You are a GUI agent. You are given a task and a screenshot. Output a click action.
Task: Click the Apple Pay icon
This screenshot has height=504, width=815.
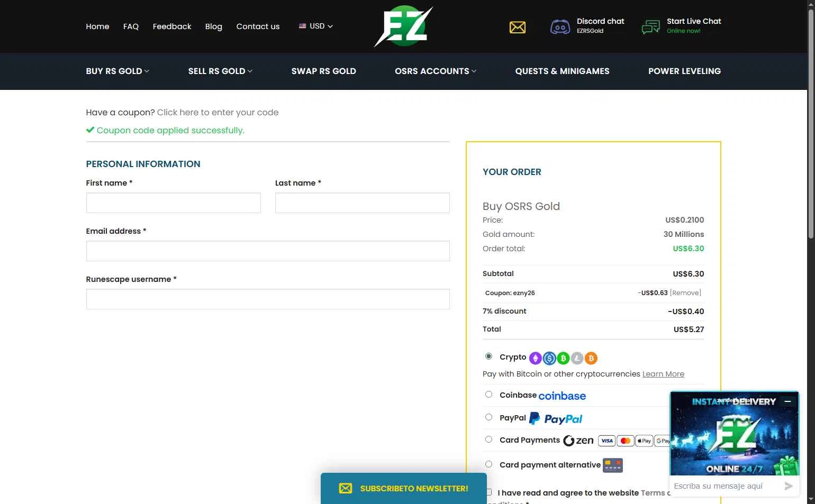point(644,441)
